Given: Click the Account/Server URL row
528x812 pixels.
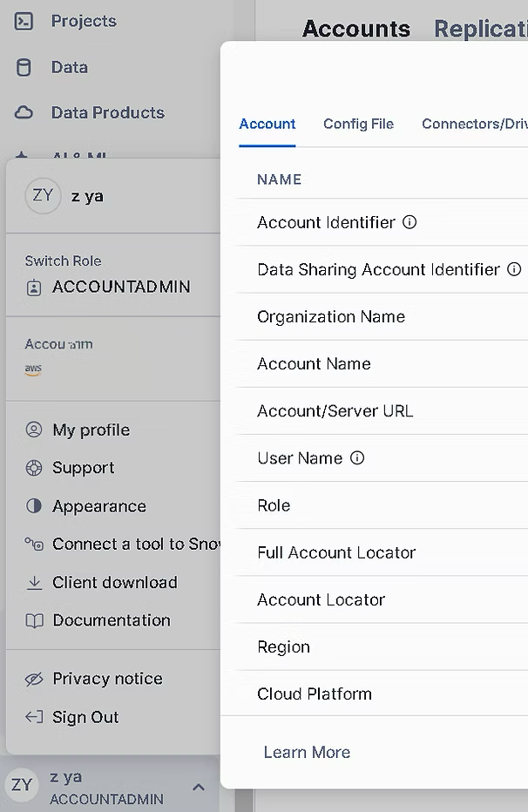Looking at the screenshot, I should pos(382,410).
